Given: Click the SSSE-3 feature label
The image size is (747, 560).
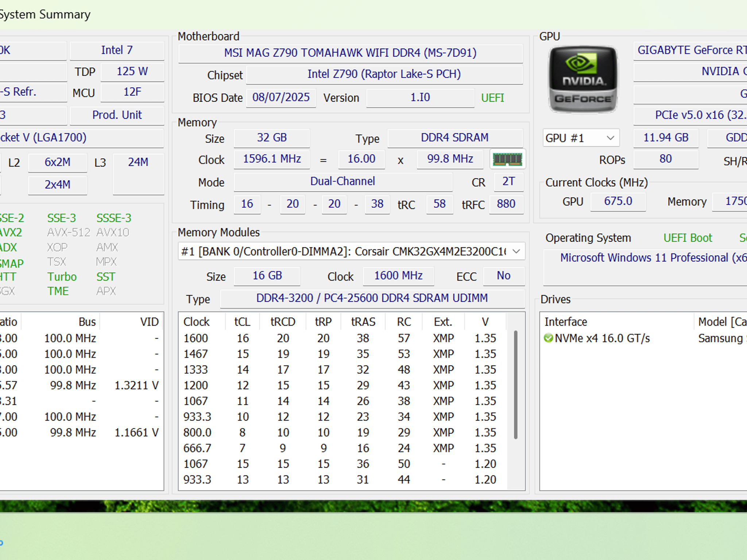Looking at the screenshot, I should (114, 218).
